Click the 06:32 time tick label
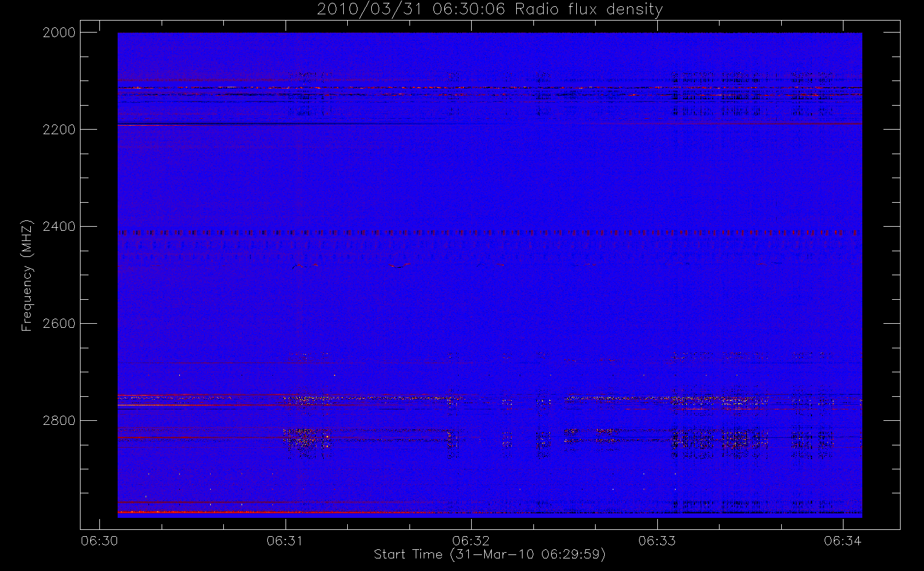 tap(471, 541)
